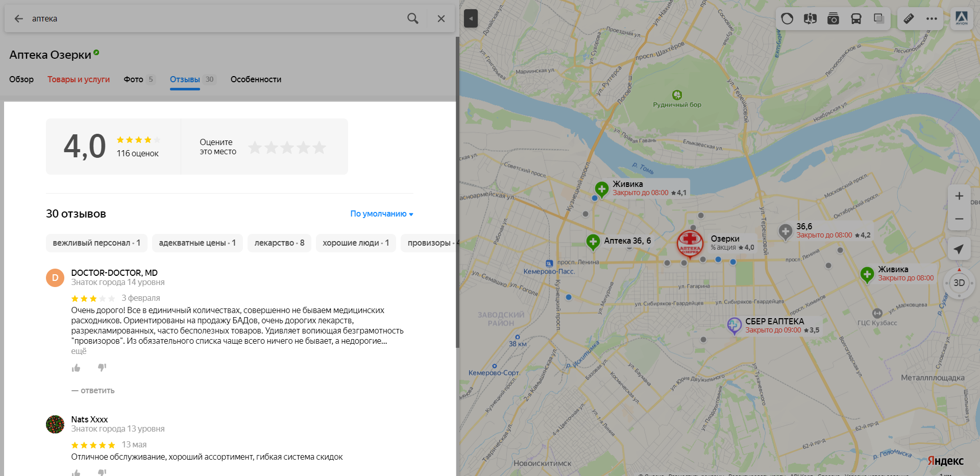Click the Яндекс logo on map

[946, 461]
